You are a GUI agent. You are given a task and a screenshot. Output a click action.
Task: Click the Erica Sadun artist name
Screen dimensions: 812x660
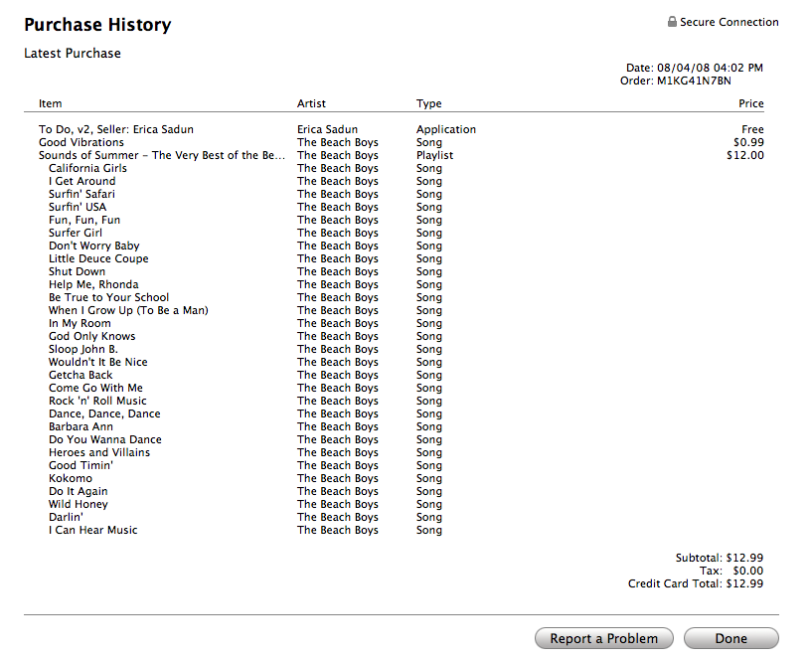327,129
